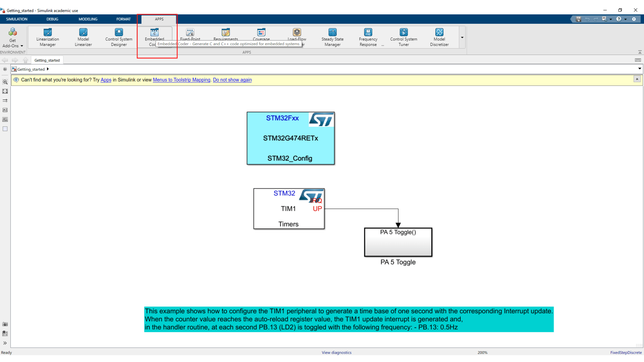Click the Undo arrow in quick access toolbar
The width and height of the screenshot is (644, 362).
click(x=587, y=19)
